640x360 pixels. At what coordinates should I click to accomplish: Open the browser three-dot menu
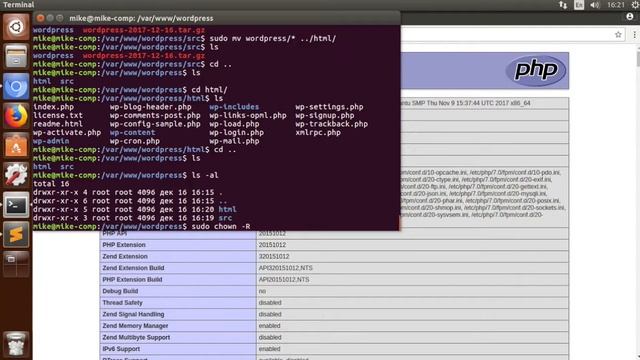coord(634,35)
